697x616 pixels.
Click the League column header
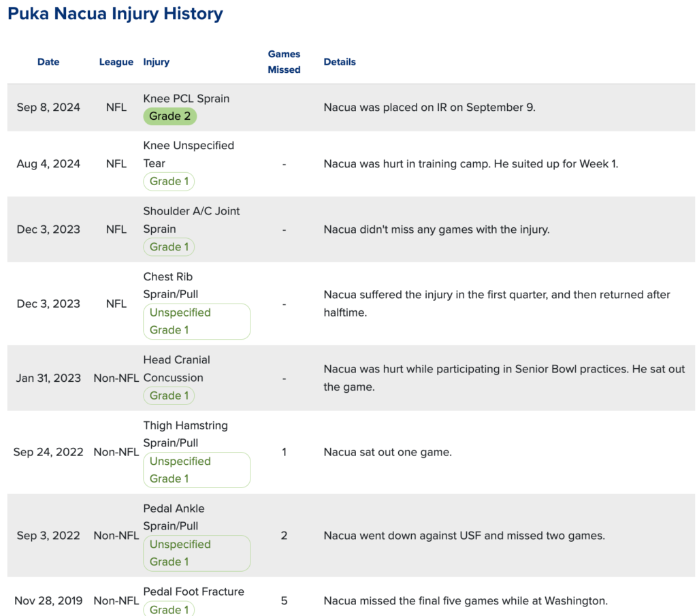coord(116,62)
